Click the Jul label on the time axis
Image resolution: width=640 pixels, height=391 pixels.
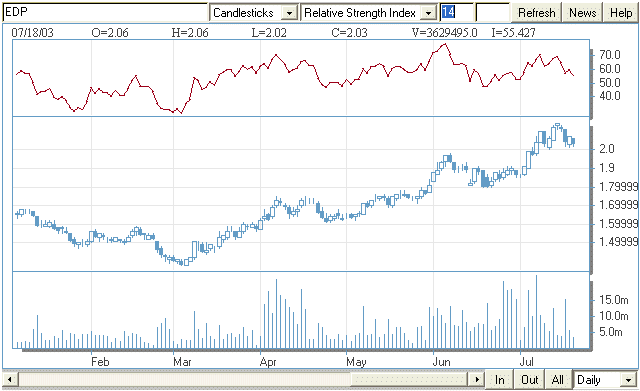point(527,362)
